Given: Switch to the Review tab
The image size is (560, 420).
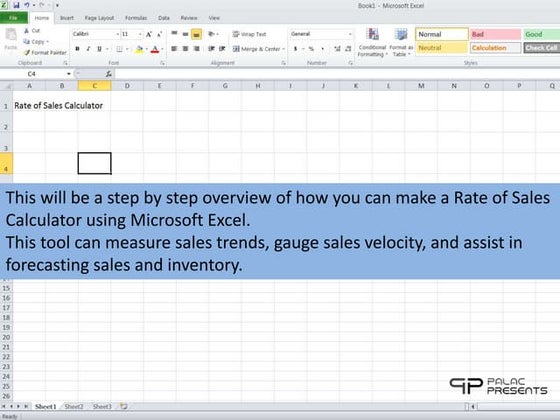Looking at the screenshot, I should pos(189,18).
